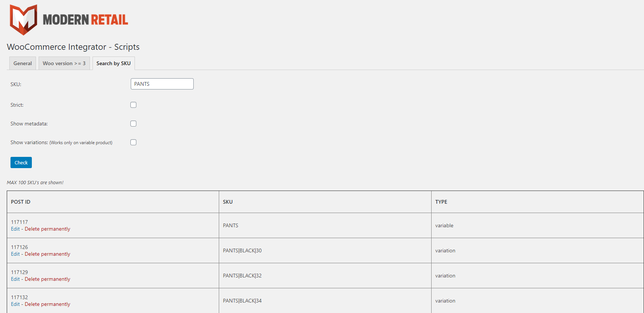Edit post 117126
Viewport: 644px width, 313px height.
tap(15, 254)
